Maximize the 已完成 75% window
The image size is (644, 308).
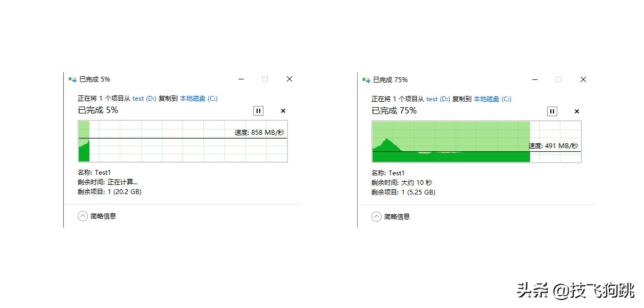558,79
